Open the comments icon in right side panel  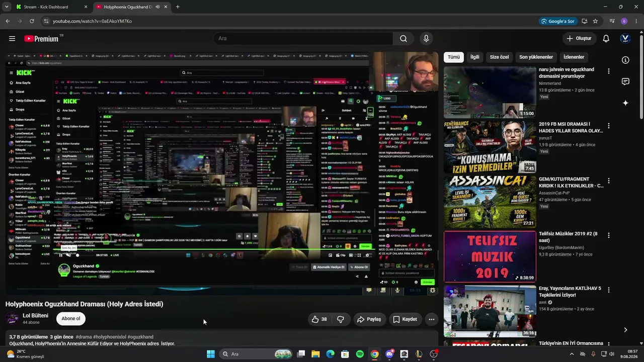pos(625,81)
